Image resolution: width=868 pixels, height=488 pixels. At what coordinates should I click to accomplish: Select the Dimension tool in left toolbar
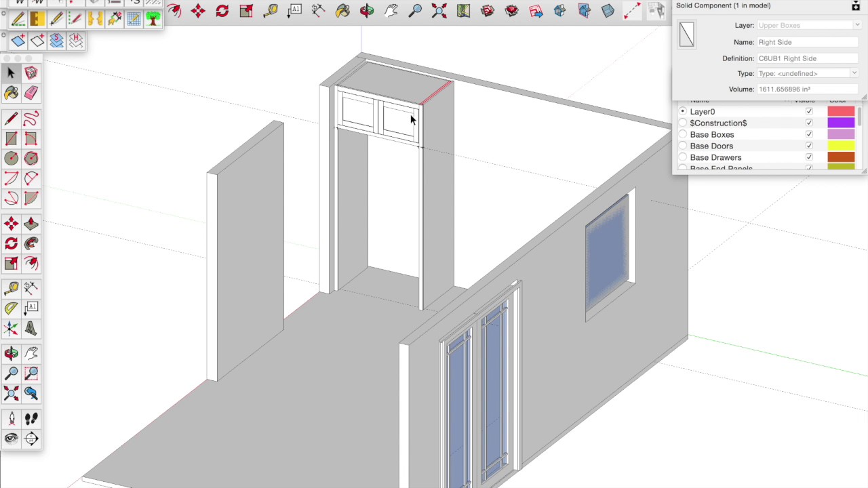pyautogui.click(x=31, y=289)
